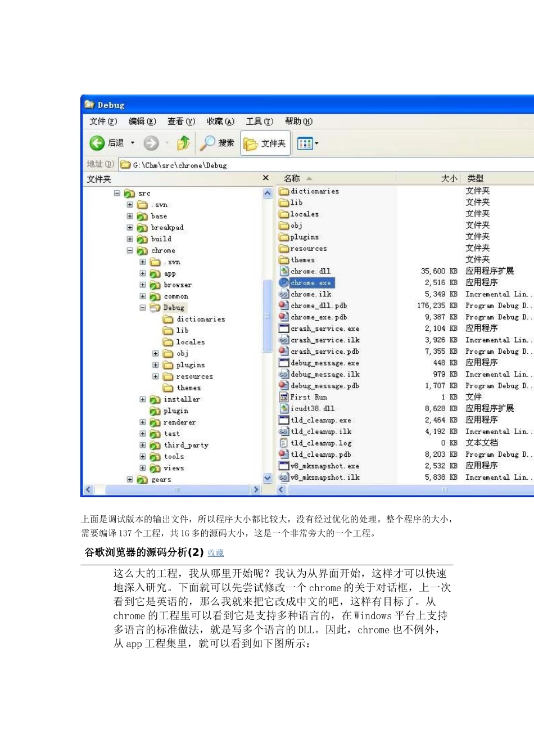This screenshot has width=534, height=756.
Task: Click the green Back arrow button
Action: [x=97, y=143]
